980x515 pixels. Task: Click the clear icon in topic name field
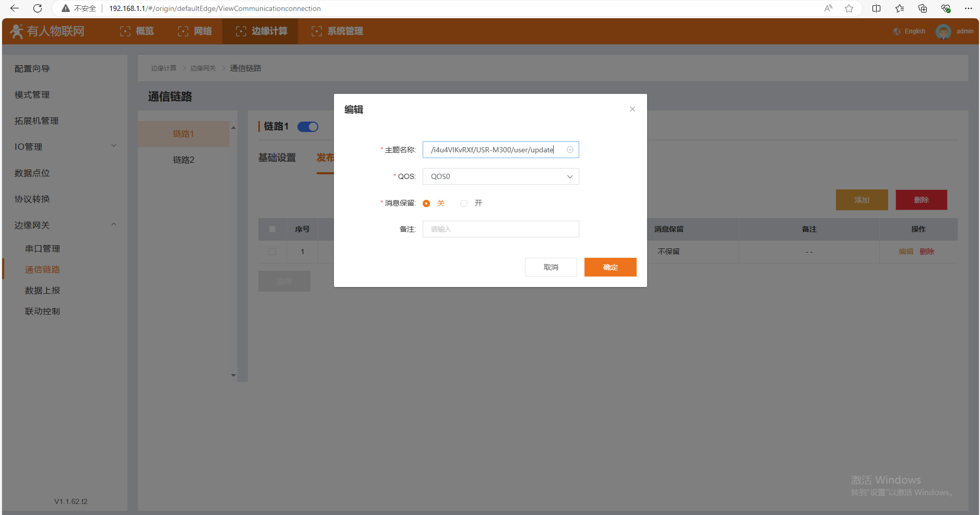[x=570, y=150]
